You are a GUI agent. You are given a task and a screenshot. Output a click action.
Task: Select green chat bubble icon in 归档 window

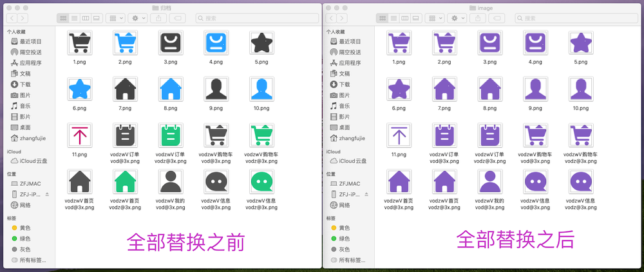tap(261, 181)
